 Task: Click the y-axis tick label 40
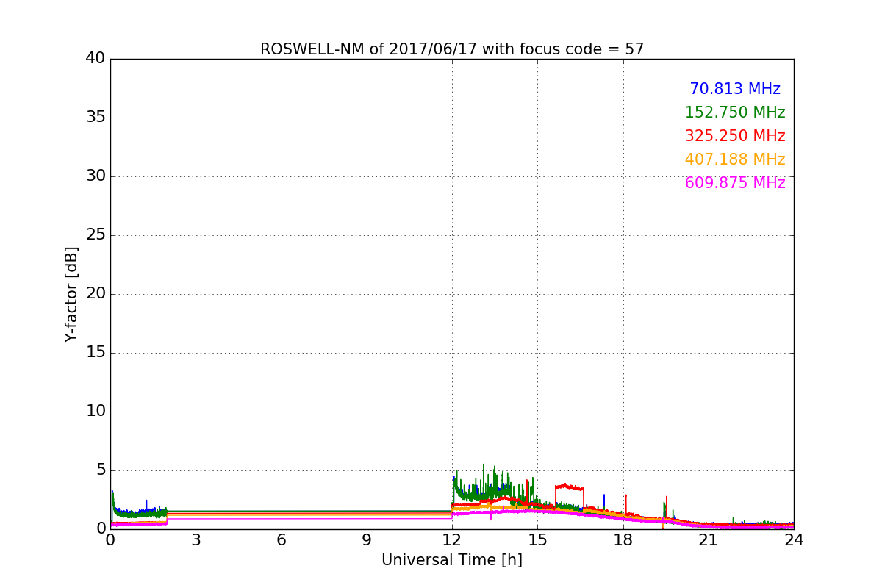pyautogui.click(x=96, y=59)
